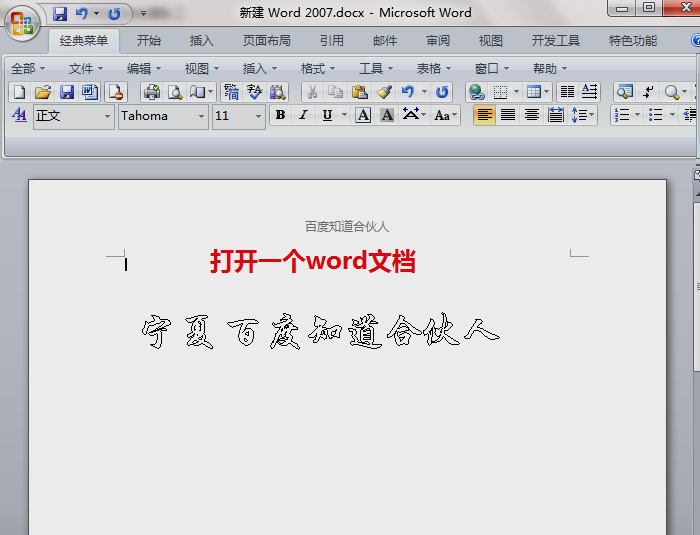This screenshot has height=535, width=700.
Task: Click the red heading 打开一个word文档
Action: pyautogui.click(x=313, y=261)
